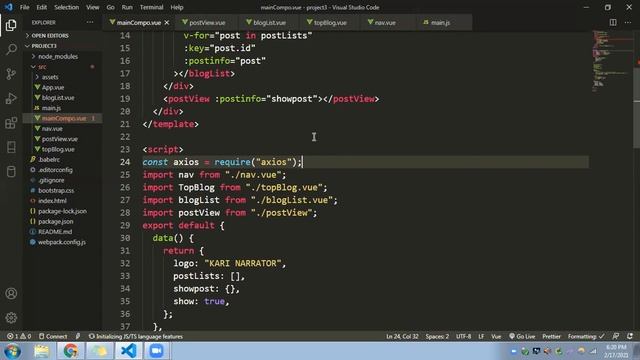Open file explorer from the taskbar
The image size is (640, 360).
coord(42,351)
